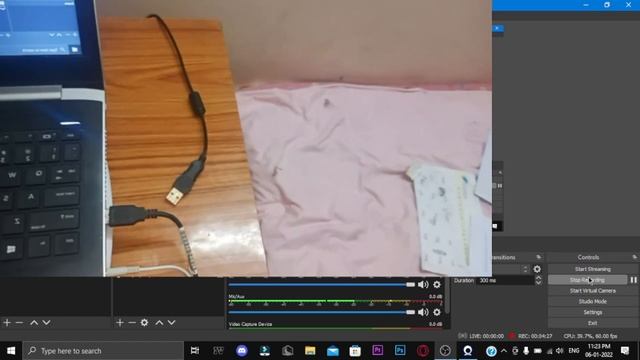Click the REC 00:04:27 status text

tap(535, 336)
